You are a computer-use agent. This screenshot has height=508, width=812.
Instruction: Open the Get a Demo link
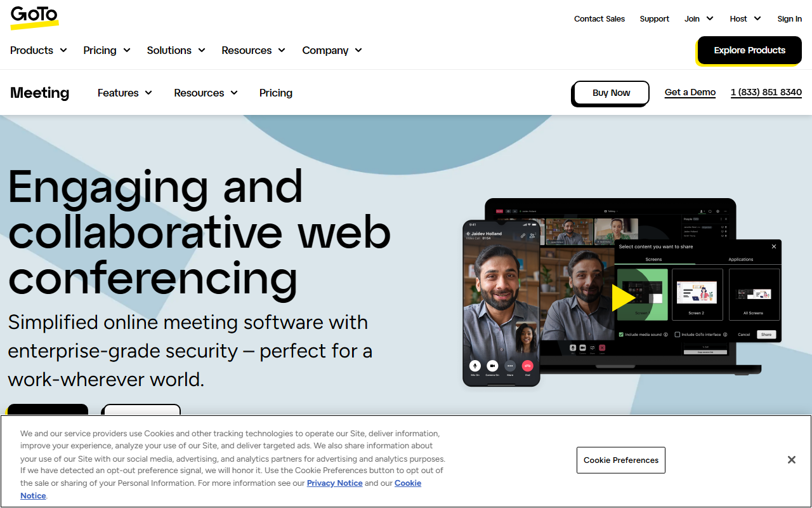pos(690,92)
